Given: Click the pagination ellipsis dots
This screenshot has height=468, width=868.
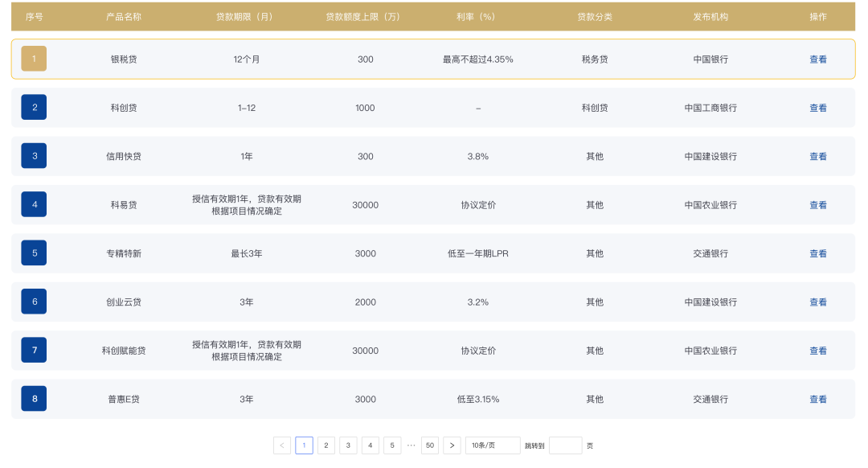Looking at the screenshot, I should point(411,445).
